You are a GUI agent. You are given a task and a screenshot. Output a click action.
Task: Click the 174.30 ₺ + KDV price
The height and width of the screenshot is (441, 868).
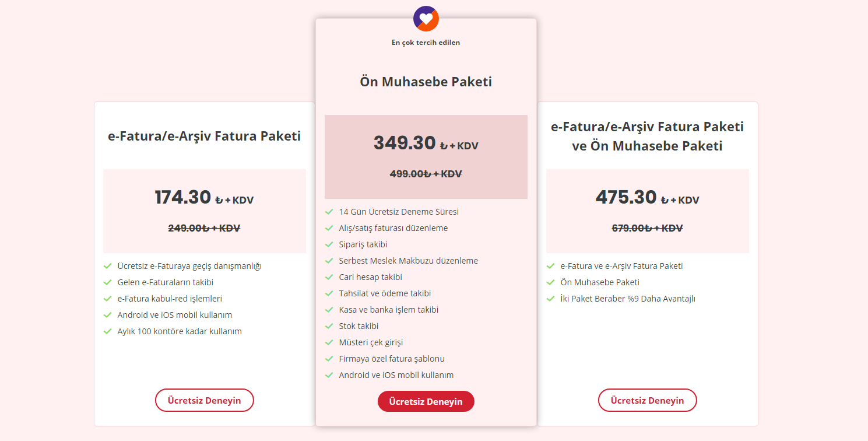click(204, 198)
